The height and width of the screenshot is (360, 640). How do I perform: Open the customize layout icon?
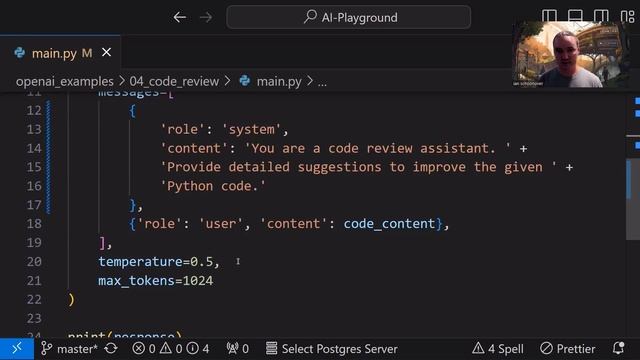click(627, 16)
